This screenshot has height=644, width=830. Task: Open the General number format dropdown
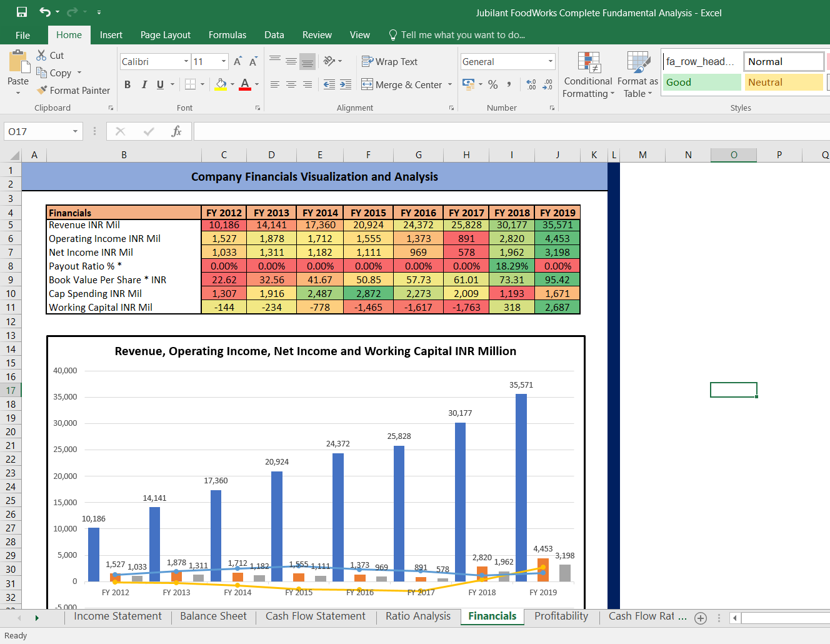[551, 61]
